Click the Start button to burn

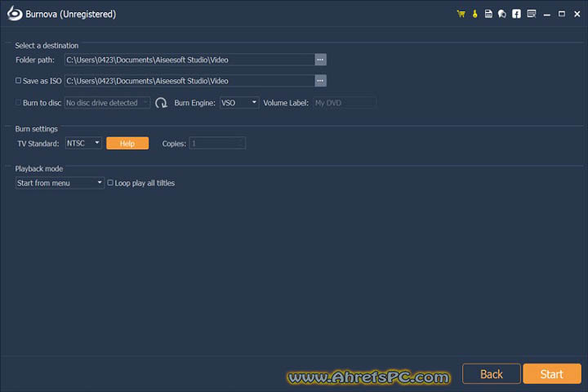point(551,373)
